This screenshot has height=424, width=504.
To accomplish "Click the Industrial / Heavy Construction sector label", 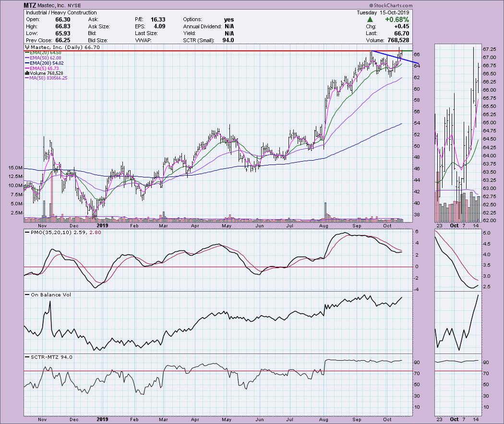I will coord(61,12).
